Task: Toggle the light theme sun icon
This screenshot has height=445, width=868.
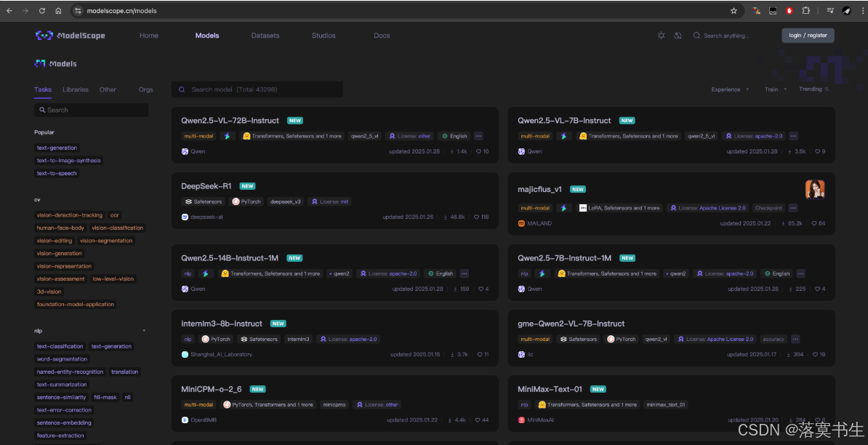Action: coord(661,36)
